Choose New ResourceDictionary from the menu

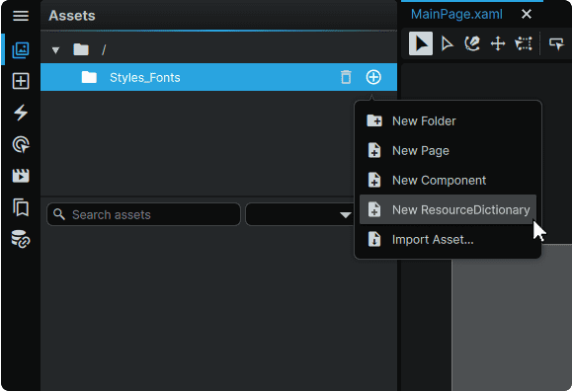coord(448,209)
